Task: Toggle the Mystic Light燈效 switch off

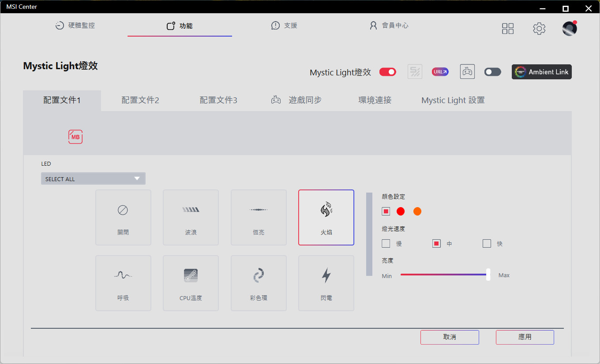Action: [x=388, y=72]
